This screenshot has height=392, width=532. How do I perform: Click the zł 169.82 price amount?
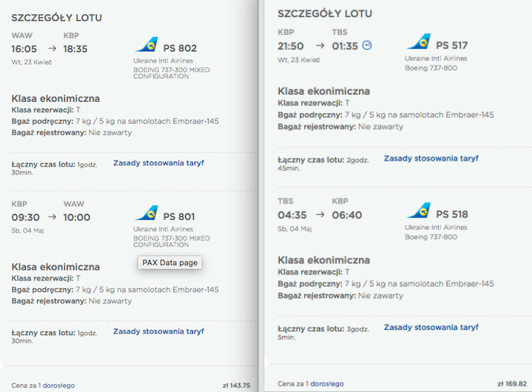click(512, 384)
